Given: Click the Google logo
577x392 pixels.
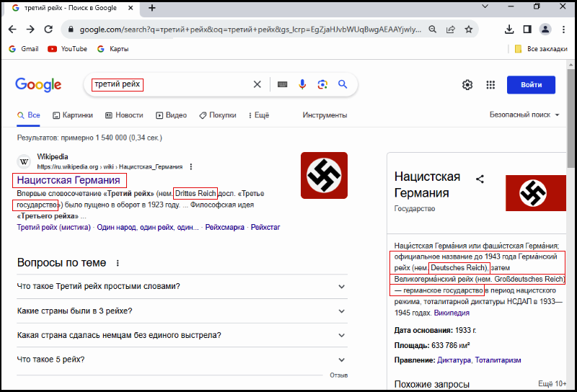Looking at the screenshot, I should [38, 85].
